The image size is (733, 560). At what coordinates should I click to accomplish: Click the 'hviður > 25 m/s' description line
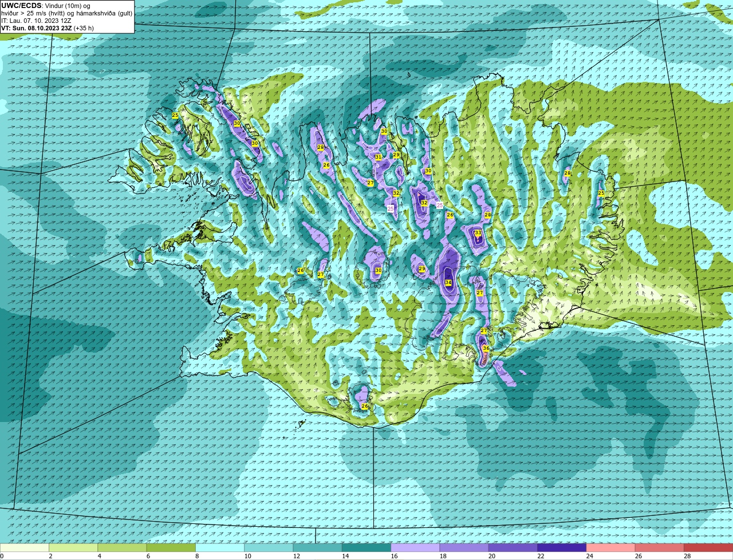coord(66,13)
